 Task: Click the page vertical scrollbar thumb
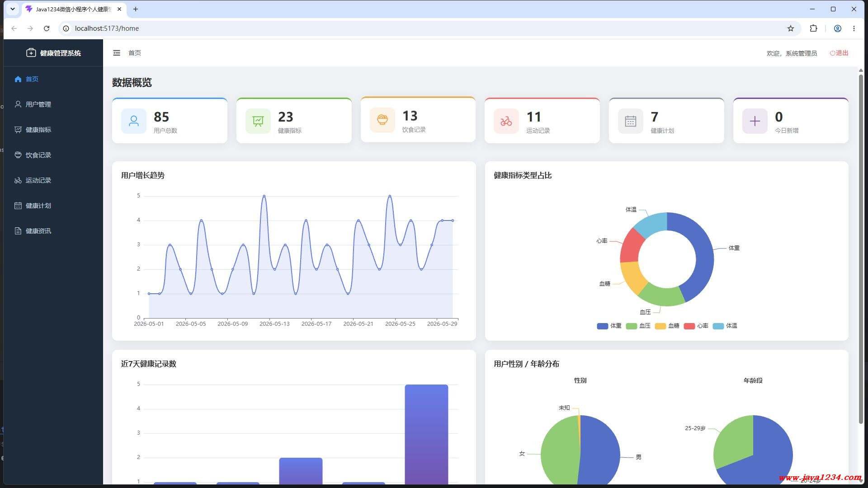coord(861,249)
